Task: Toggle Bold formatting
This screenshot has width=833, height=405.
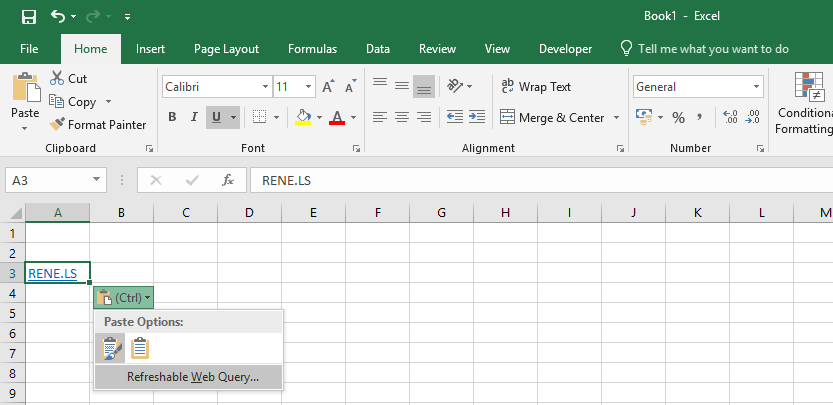Action: (172, 118)
